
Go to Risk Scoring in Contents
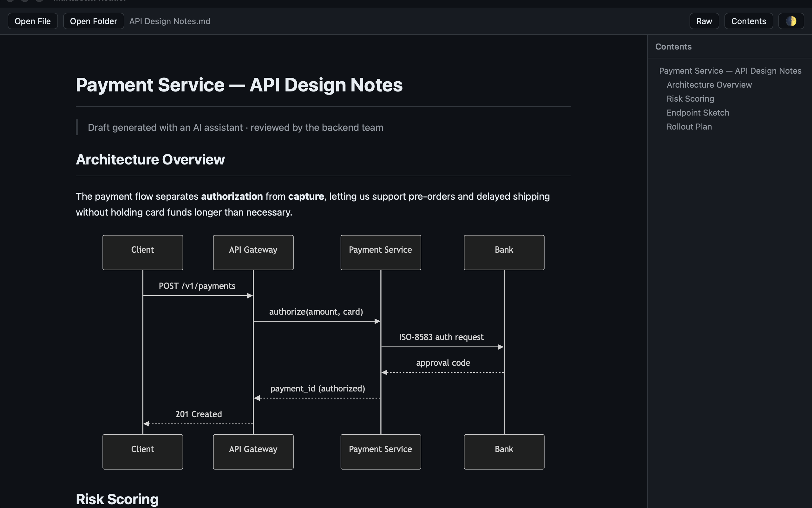[x=690, y=99]
